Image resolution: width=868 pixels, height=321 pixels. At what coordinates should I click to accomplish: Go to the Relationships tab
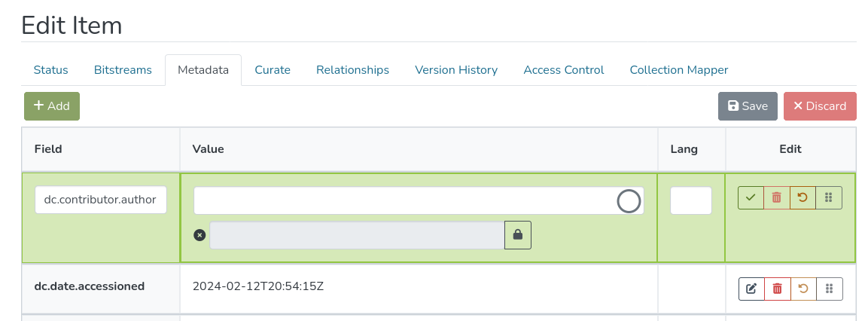pyautogui.click(x=352, y=70)
